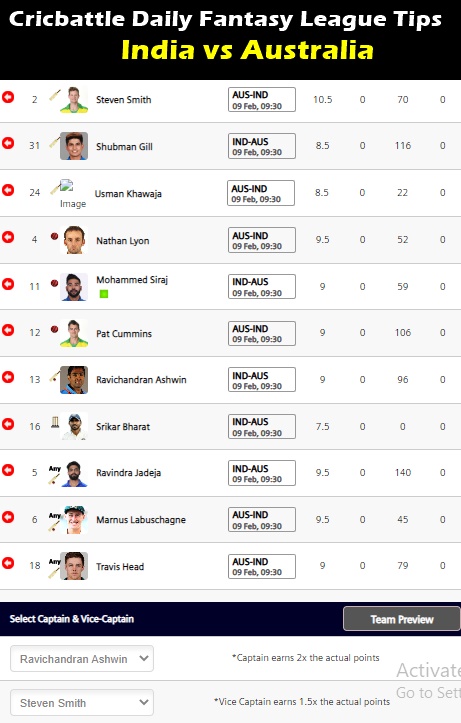Image resolution: width=461 pixels, height=723 pixels.
Task: Open Ravindra Jadeja's player photo
Action: pyautogui.click(x=74, y=473)
